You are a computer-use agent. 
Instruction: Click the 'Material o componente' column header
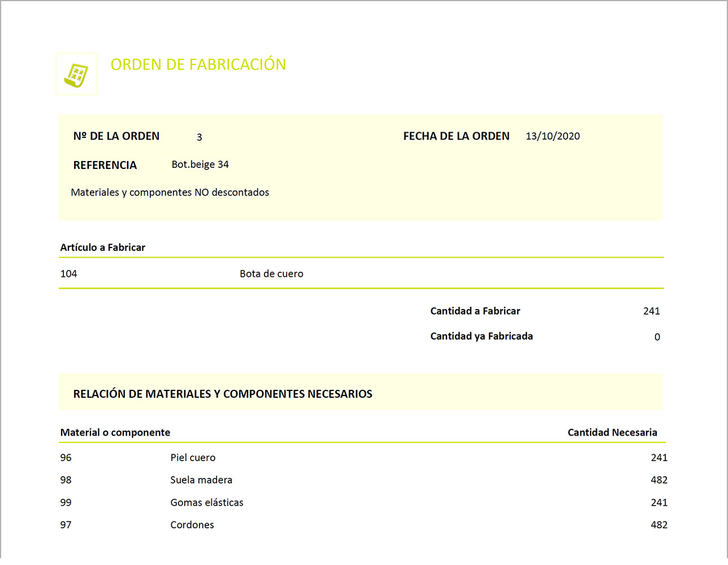point(115,433)
